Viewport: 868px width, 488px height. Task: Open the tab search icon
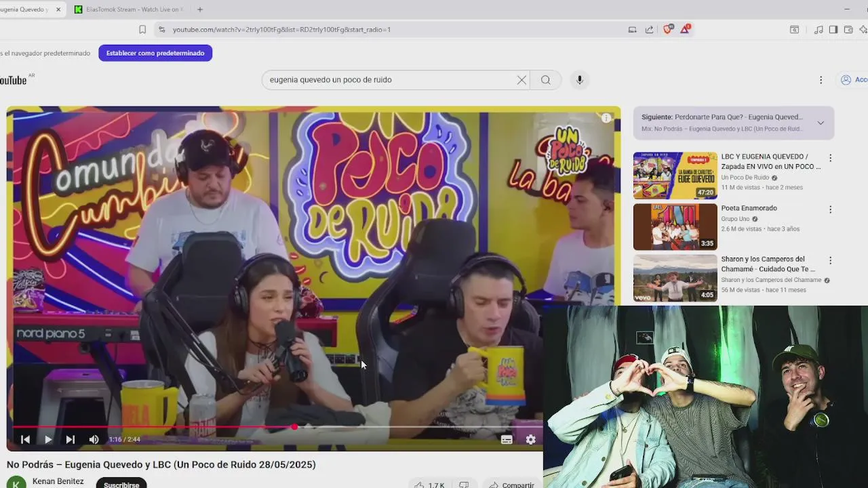[x=794, y=29]
